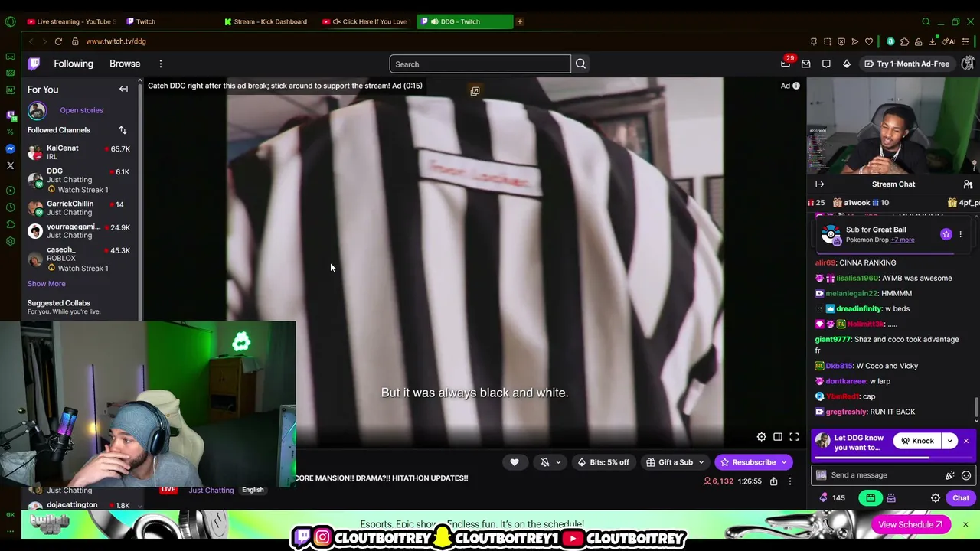
Task: Click the View Schedule banner button
Action: (911, 525)
